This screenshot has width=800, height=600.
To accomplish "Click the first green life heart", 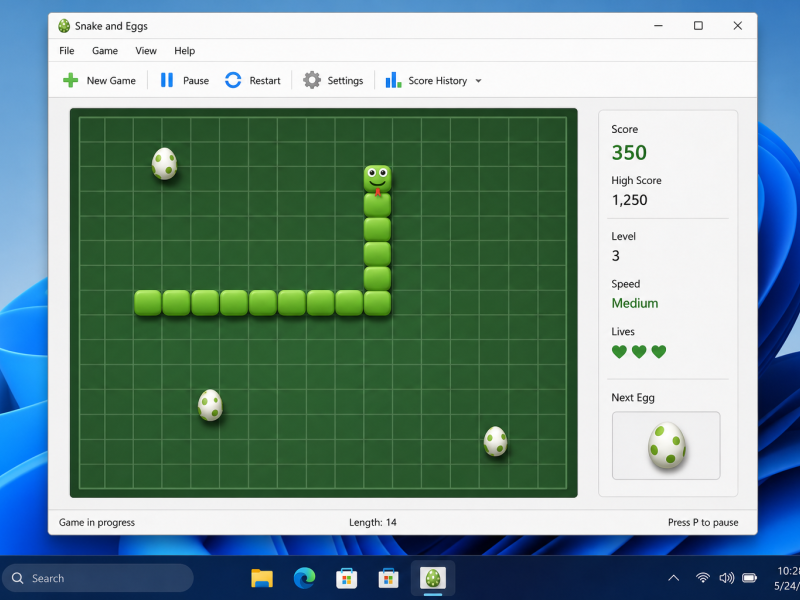I will tap(619, 352).
